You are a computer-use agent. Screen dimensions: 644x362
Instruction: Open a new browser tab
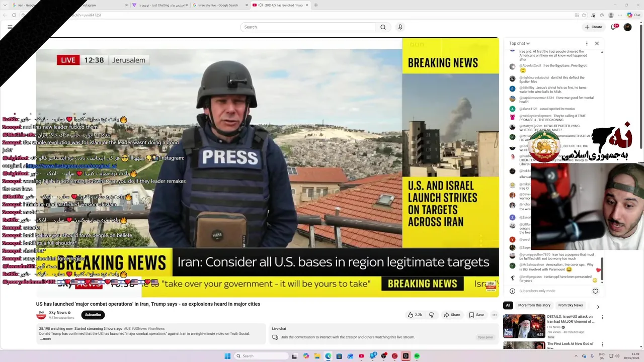[316, 5]
